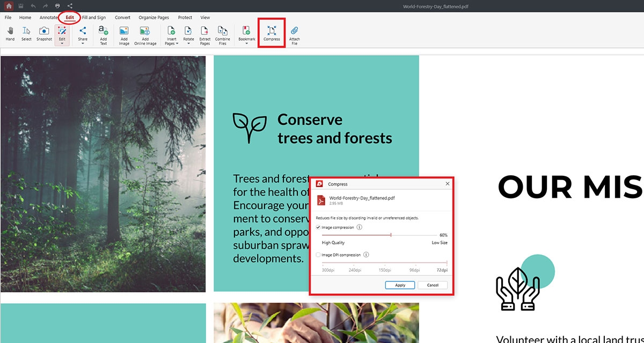
Task: Click the hands holding leaf graphic
Action: pyautogui.click(x=517, y=289)
